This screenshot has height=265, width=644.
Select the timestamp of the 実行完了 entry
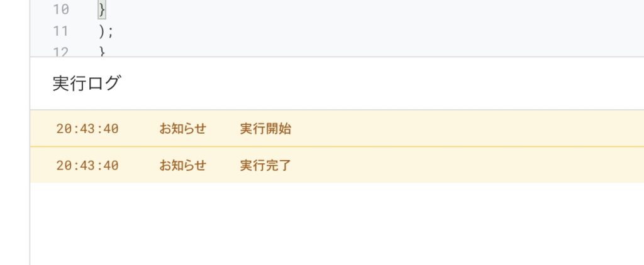click(x=87, y=166)
